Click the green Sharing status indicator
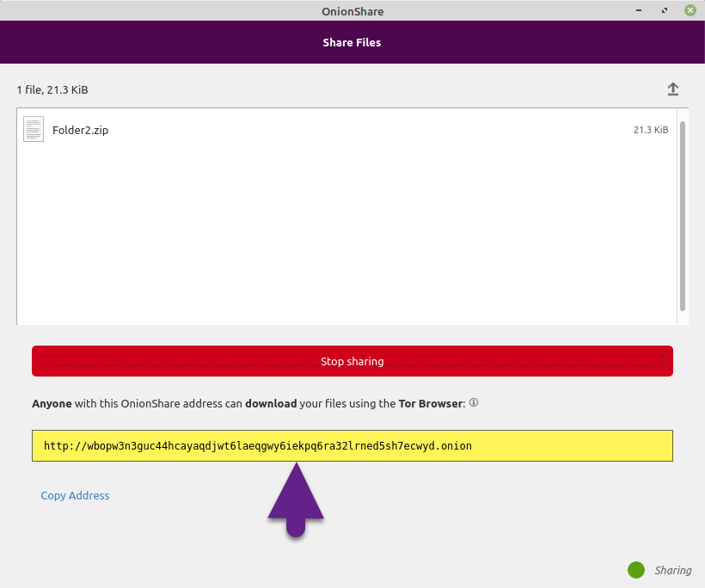 (x=636, y=570)
